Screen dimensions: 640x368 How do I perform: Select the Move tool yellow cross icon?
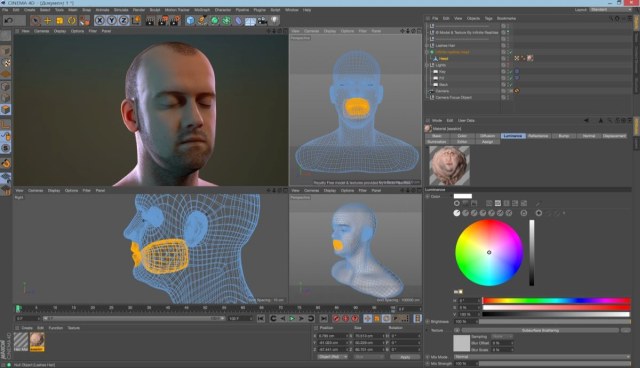(x=47, y=20)
